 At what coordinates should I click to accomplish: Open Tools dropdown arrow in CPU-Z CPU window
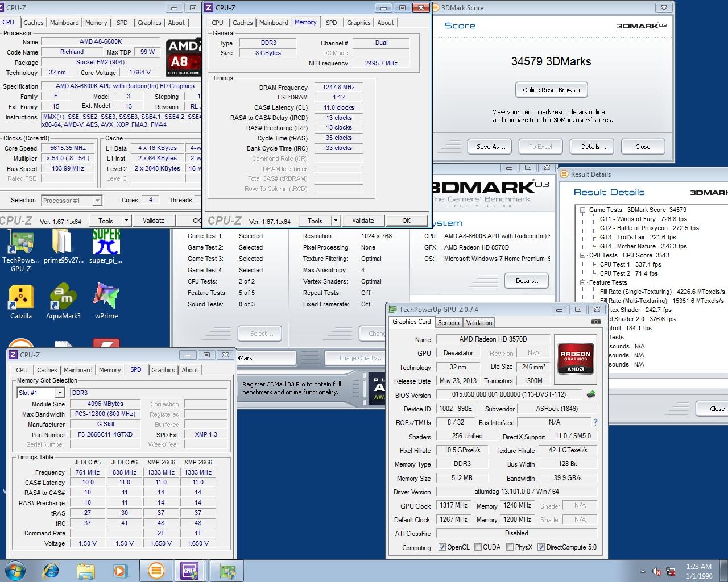tap(126, 221)
